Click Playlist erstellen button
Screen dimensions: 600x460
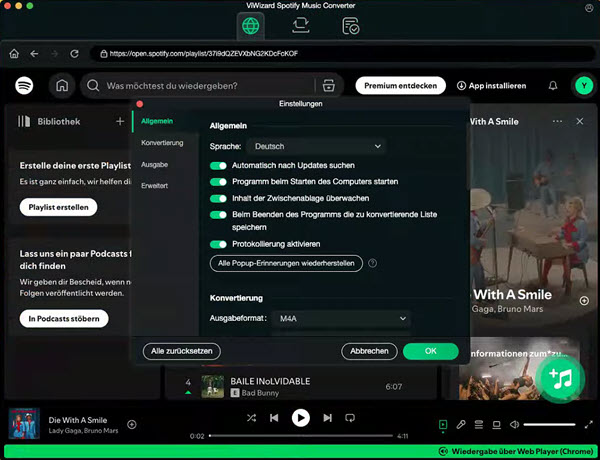58,207
